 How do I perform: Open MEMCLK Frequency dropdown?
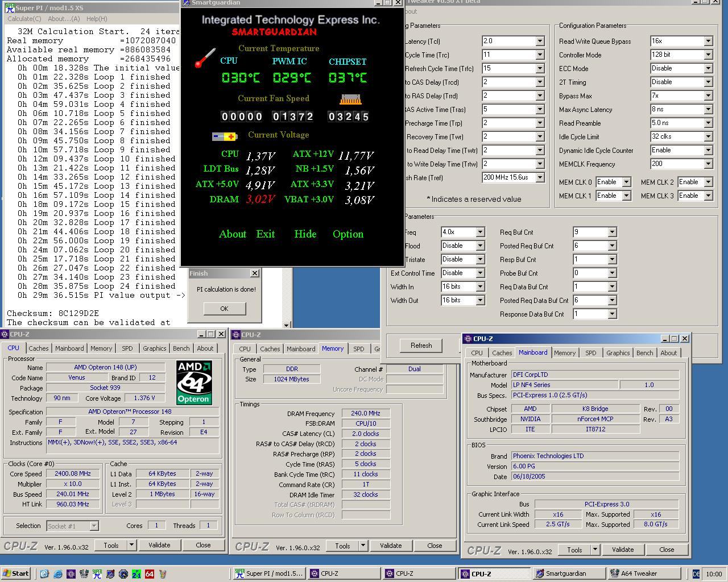point(708,164)
